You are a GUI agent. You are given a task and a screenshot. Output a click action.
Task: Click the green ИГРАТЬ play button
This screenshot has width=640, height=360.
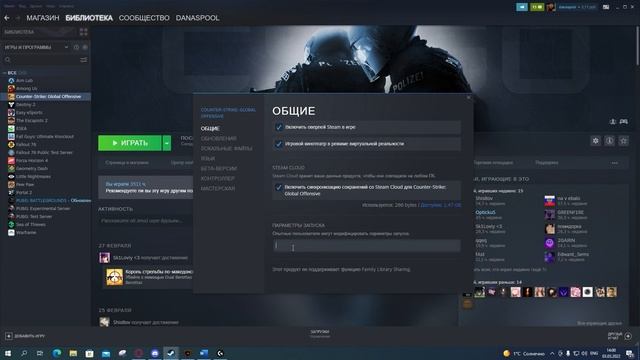pos(130,143)
